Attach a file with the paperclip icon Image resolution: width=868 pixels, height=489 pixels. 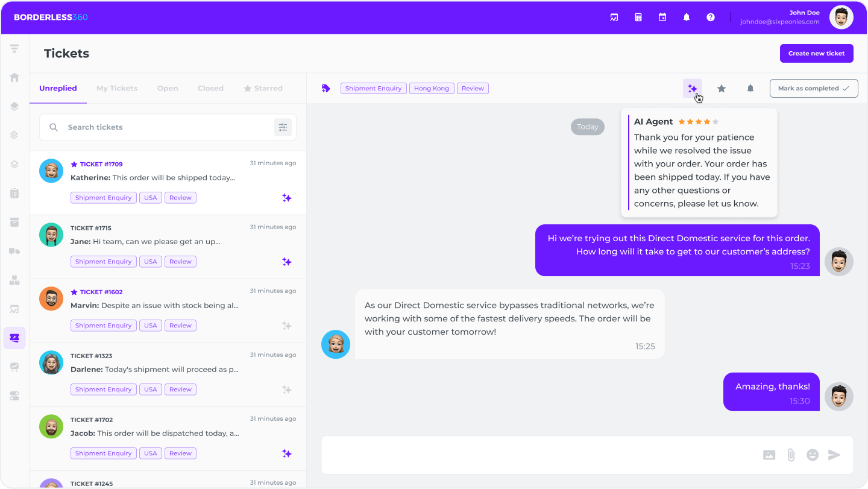point(791,455)
